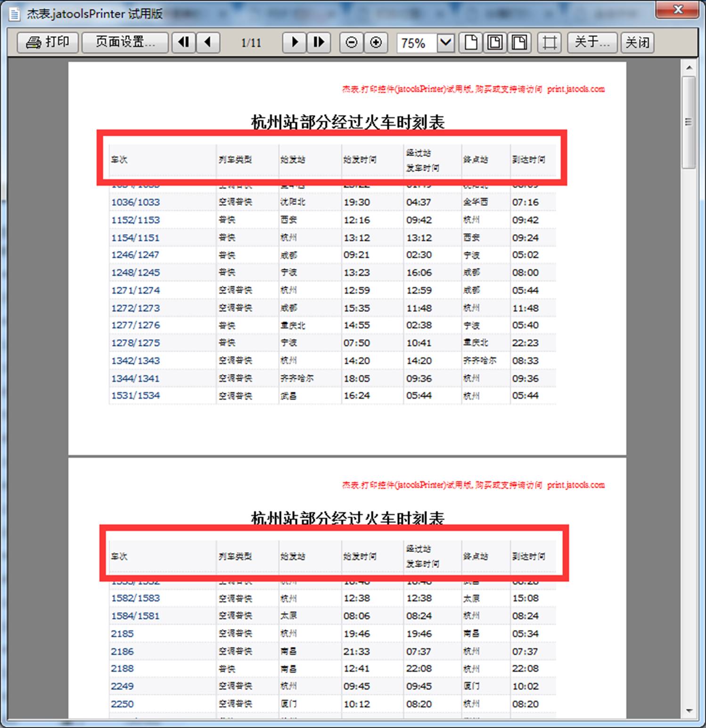Viewport: 706px width, 728px height.
Task: Open the 75% zoom dropdown arrow
Action: (x=445, y=43)
